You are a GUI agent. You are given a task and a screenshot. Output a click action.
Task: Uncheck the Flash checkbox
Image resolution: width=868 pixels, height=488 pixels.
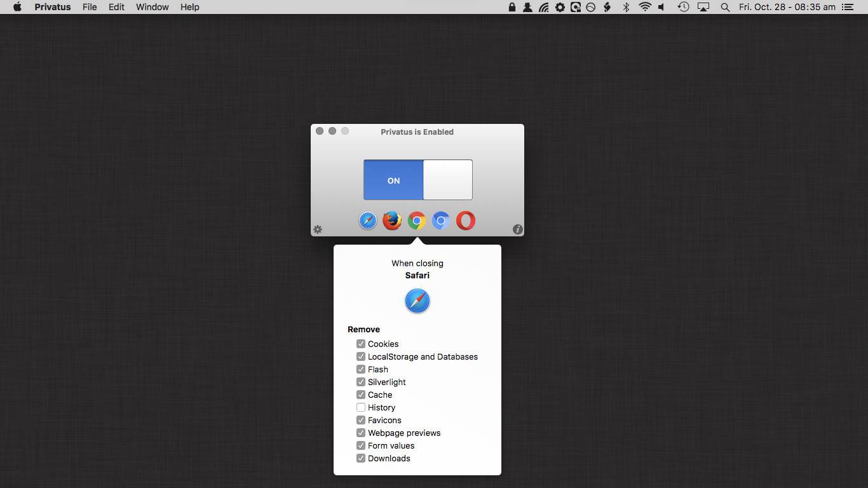(361, 369)
